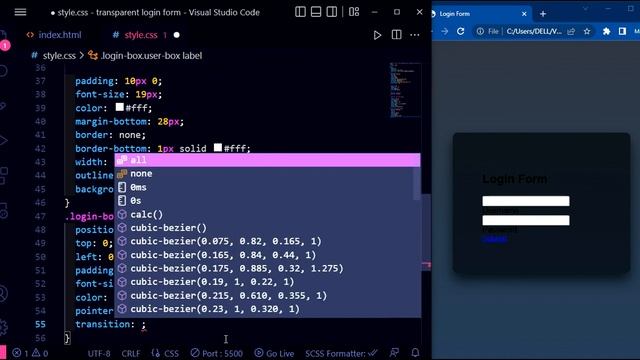The width and height of the screenshot is (640, 360).
Task: Pick cubic-bezier(0.165, 0.84, 0.44, 1)
Action: pos(267,255)
